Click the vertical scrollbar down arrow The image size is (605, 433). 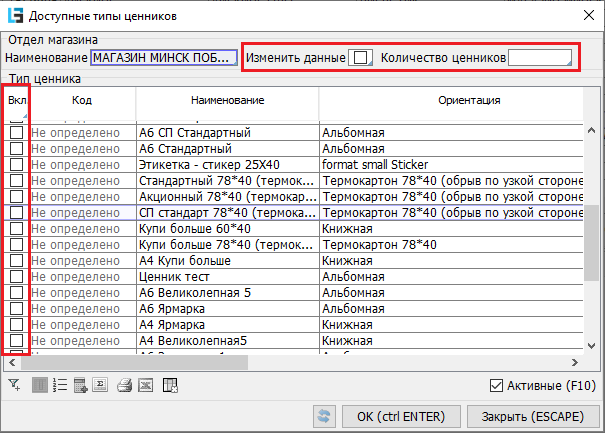click(592, 346)
